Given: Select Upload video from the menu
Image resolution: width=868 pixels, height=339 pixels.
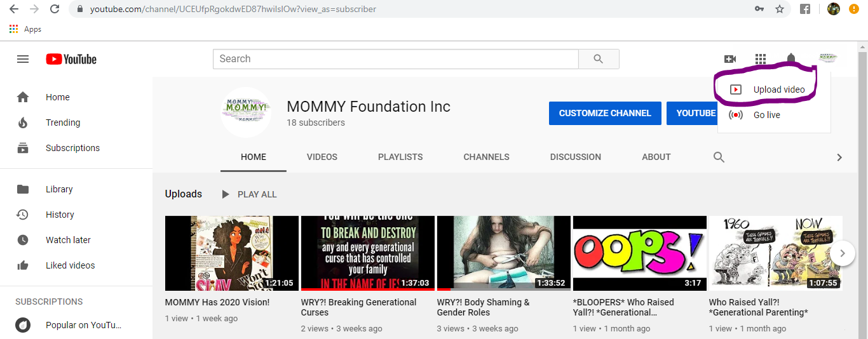Looking at the screenshot, I should tap(774, 90).
